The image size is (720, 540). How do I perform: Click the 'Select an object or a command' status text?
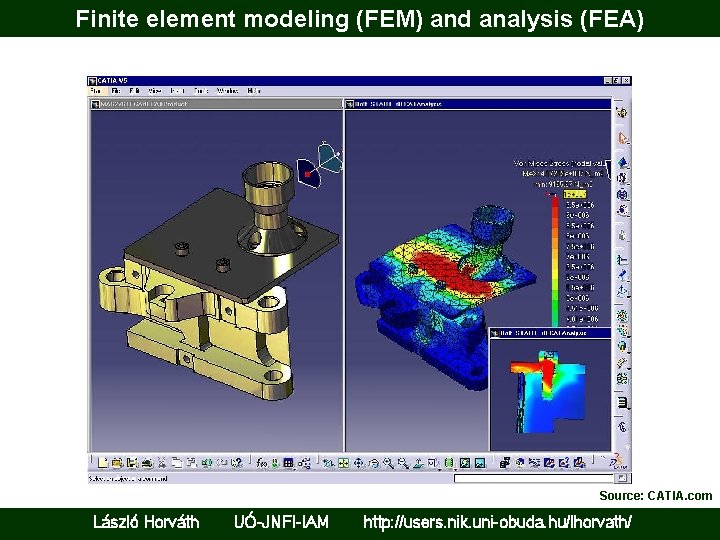click(x=128, y=478)
